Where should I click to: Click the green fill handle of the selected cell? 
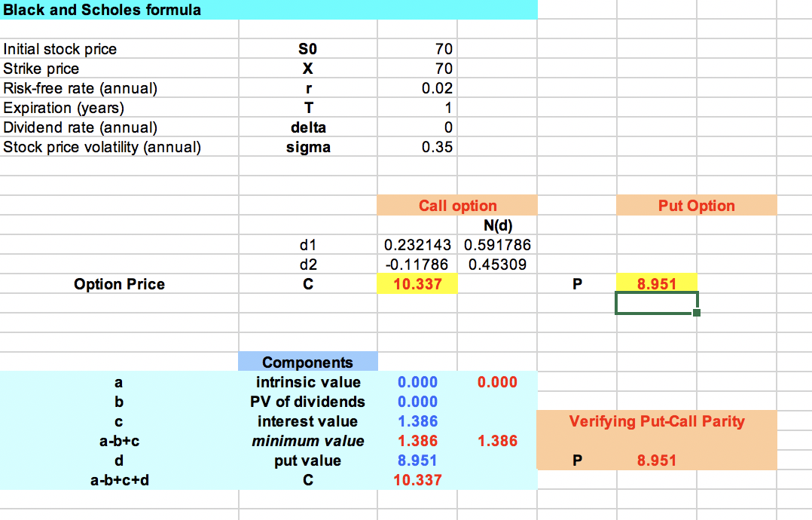click(697, 312)
